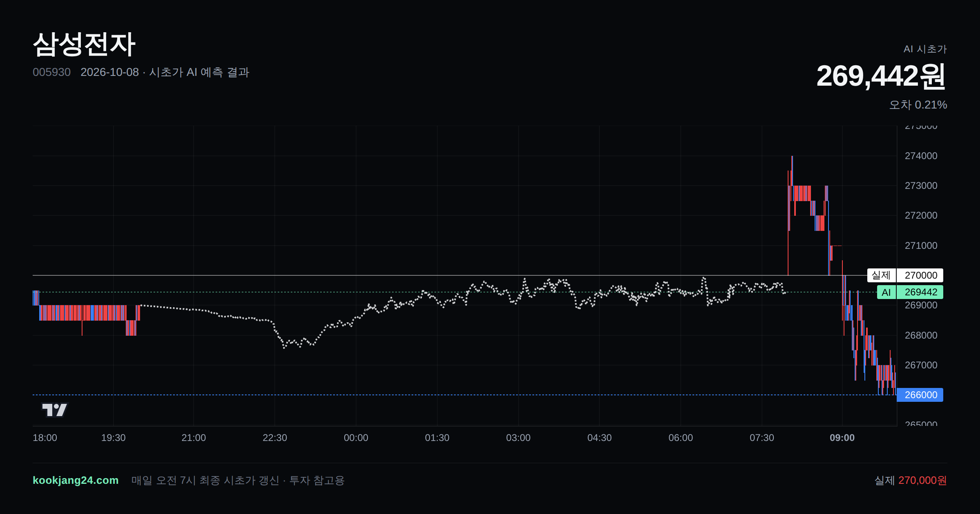
Task: Click the 19:30 time axis label
Action: (x=113, y=438)
